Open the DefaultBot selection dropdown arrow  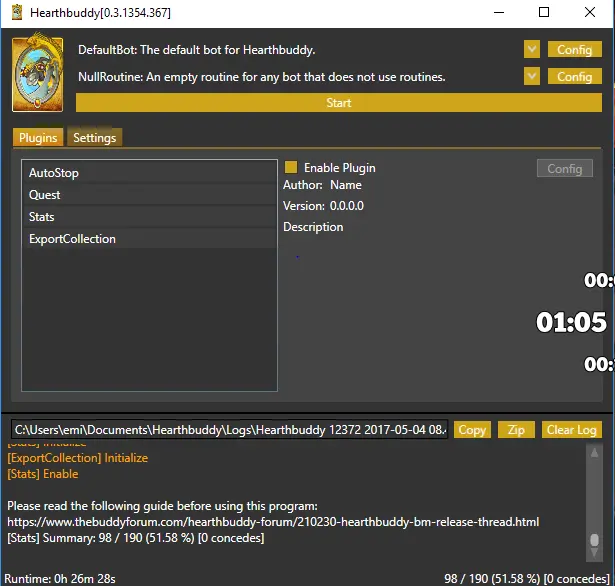531,49
